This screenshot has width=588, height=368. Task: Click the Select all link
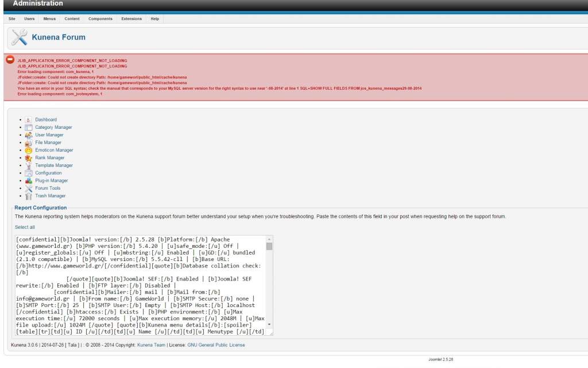(x=25, y=227)
